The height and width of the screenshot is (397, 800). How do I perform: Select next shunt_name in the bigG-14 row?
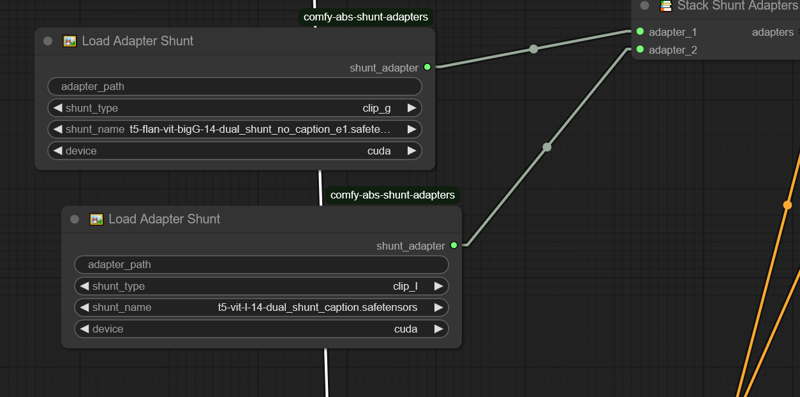pyautogui.click(x=411, y=130)
